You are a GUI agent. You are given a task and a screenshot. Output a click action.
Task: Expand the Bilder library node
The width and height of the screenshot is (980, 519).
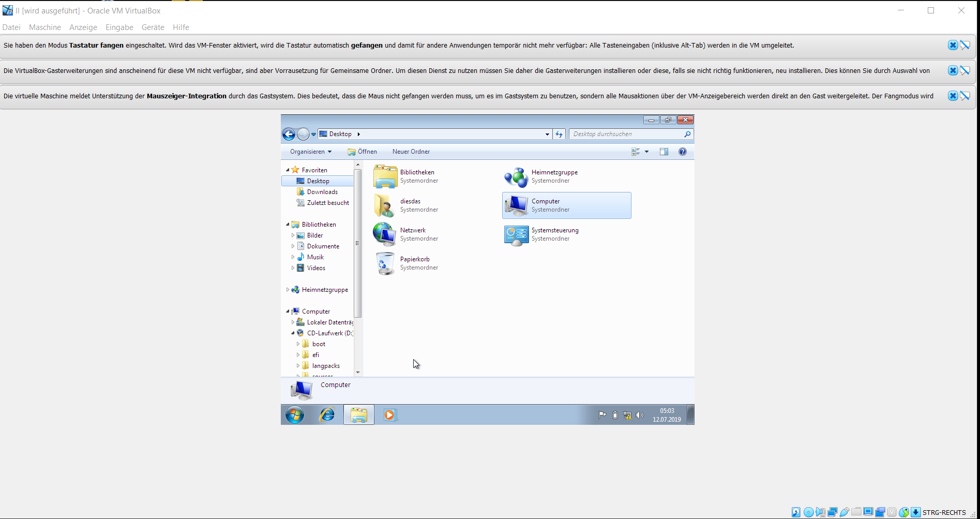(293, 235)
